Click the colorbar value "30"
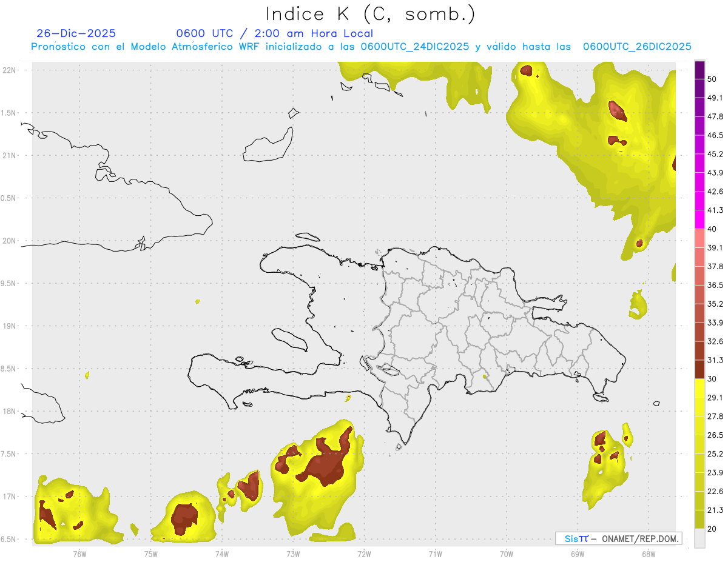This screenshot has width=728, height=562. click(712, 379)
